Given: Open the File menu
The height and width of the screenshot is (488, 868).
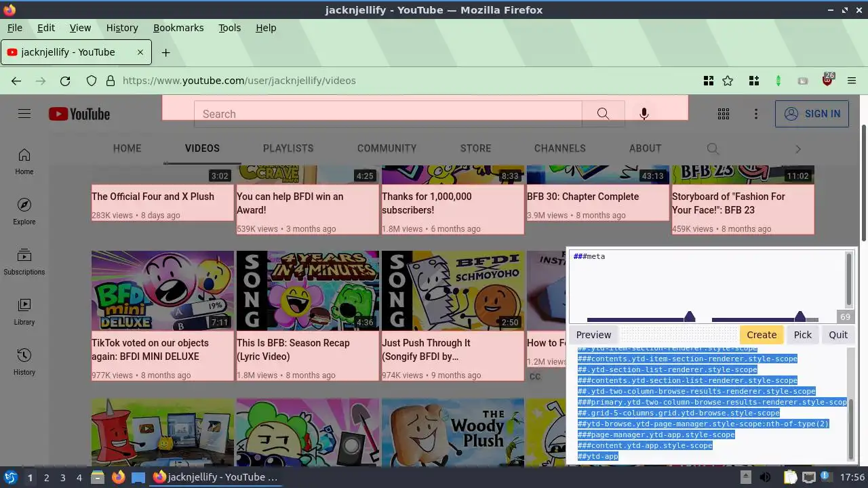Looking at the screenshot, I should pos(14,28).
